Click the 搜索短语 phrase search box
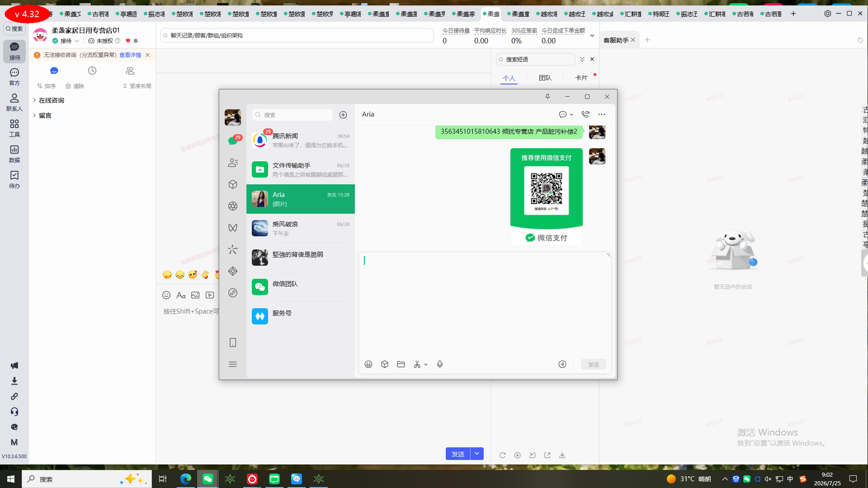Viewport: 868px width, 488px height. pyautogui.click(x=536, y=59)
